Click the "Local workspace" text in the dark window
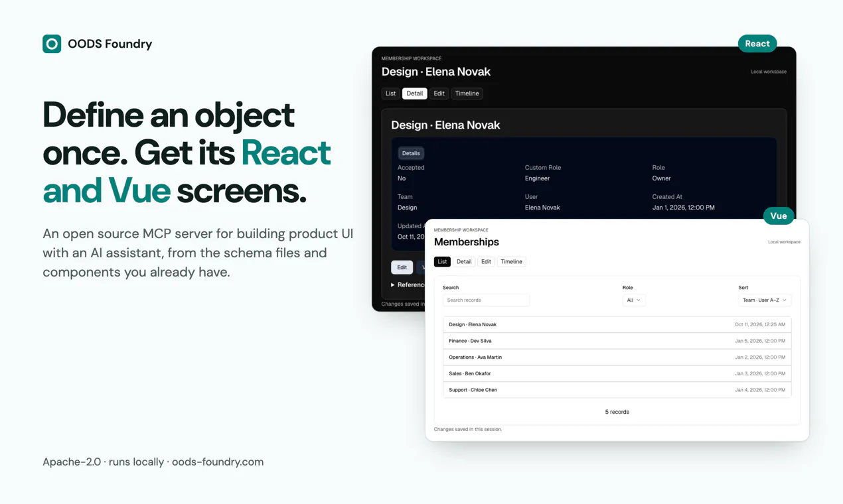 point(769,72)
